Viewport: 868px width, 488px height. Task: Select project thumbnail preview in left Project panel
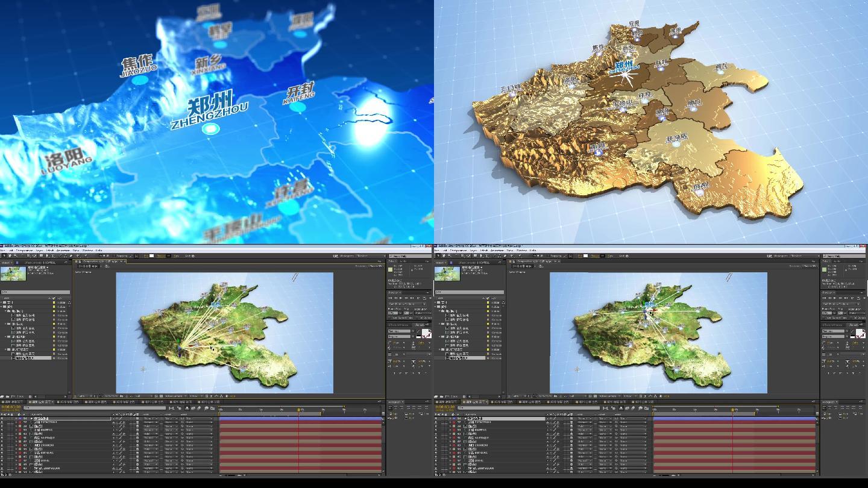pos(13,274)
